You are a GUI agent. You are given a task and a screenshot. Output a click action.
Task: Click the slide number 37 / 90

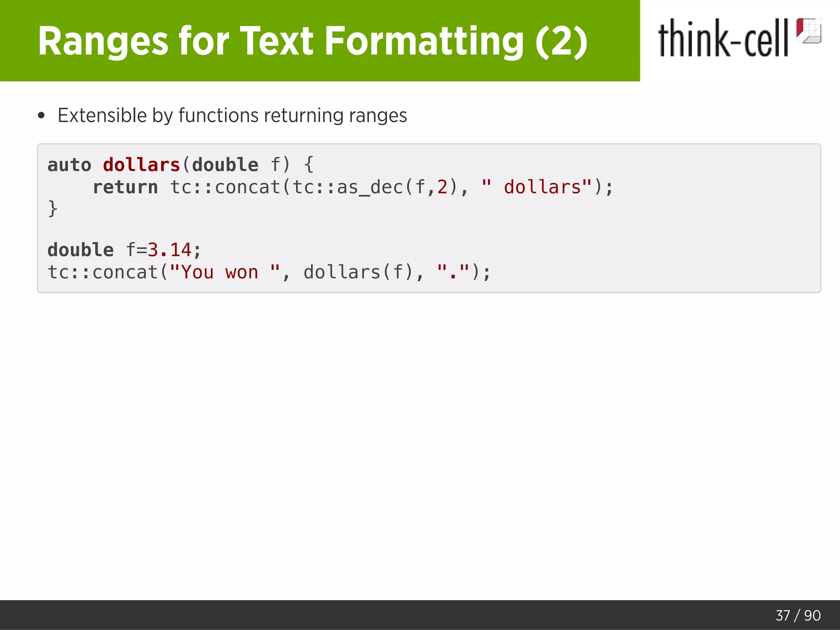pos(798,615)
